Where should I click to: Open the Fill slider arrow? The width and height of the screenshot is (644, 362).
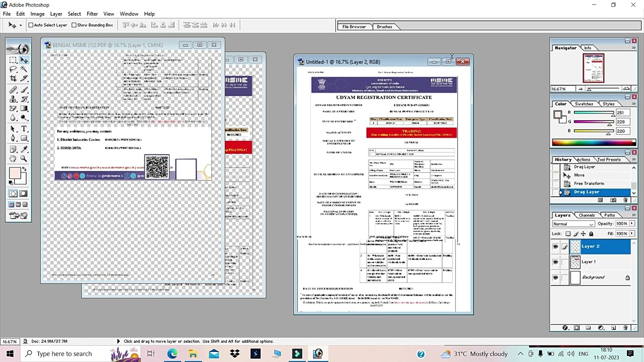[x=632, y=233]
